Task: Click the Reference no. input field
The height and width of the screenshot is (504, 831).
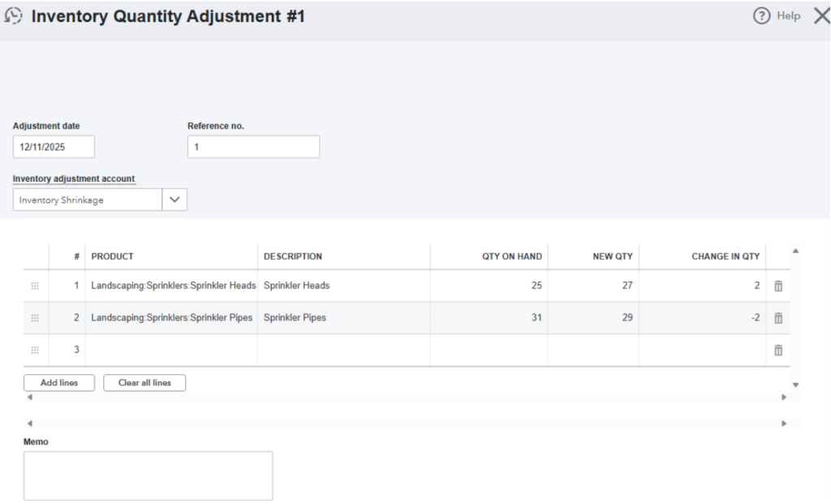Action: (x=253, y=147)
